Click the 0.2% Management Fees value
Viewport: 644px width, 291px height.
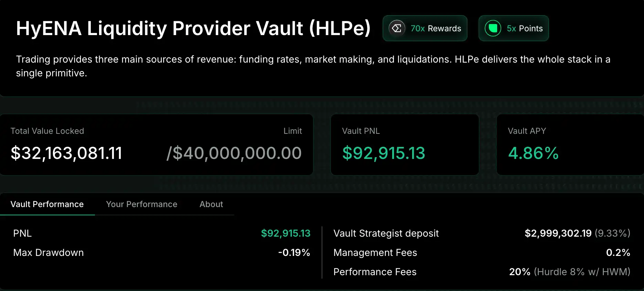coord(618,252)
